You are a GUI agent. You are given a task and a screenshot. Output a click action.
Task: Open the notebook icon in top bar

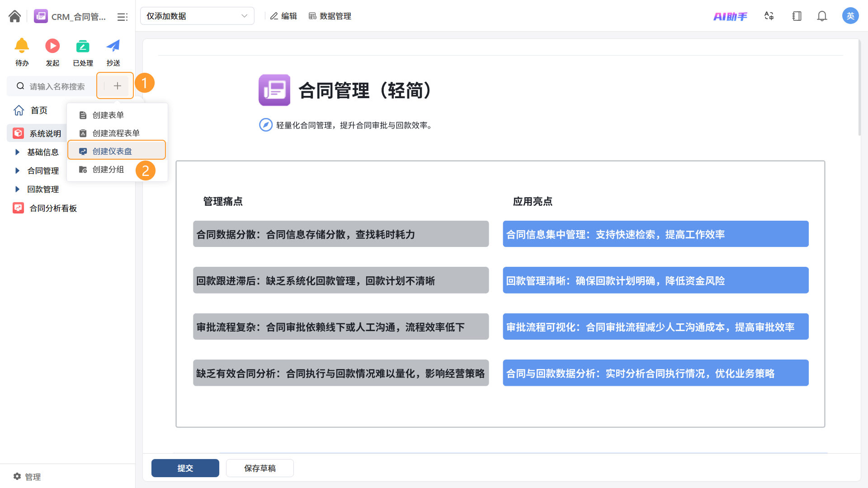(x=797, y=16)
